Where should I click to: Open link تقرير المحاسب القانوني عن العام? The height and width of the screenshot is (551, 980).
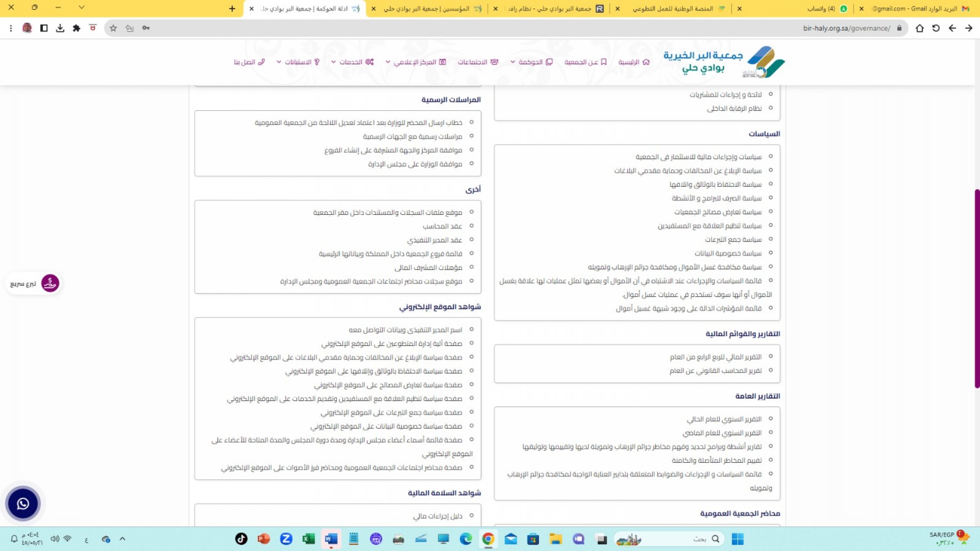(x=715, y=371)
